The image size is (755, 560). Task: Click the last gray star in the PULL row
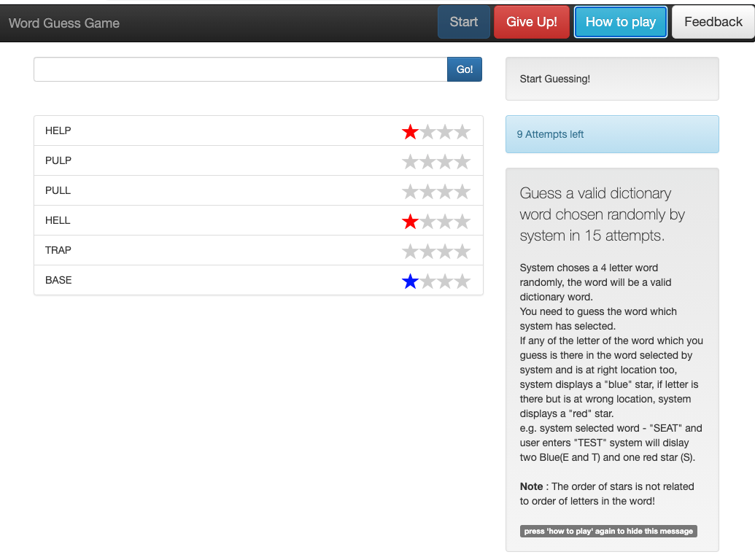(462, 192)
